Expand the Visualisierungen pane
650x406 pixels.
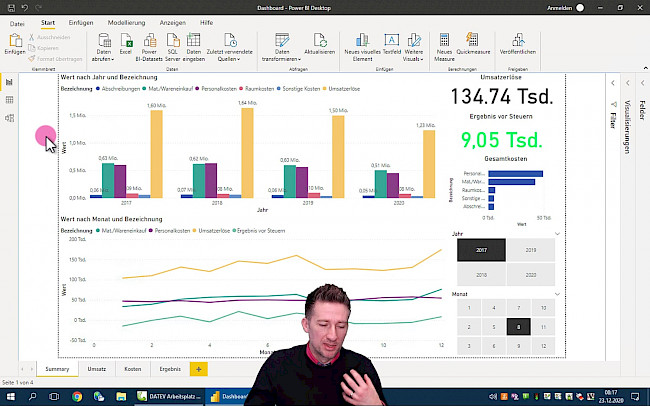coord(628,83)
